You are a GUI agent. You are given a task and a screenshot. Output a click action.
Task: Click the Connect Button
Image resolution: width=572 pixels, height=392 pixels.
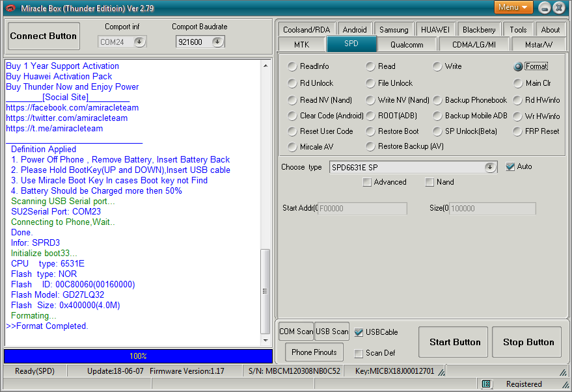[44, 36]
